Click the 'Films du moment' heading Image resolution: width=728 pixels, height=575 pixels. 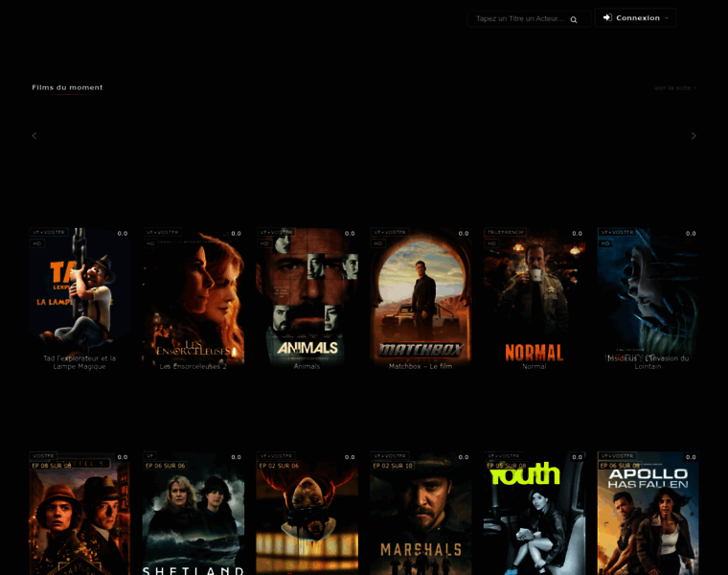point(67,87)
